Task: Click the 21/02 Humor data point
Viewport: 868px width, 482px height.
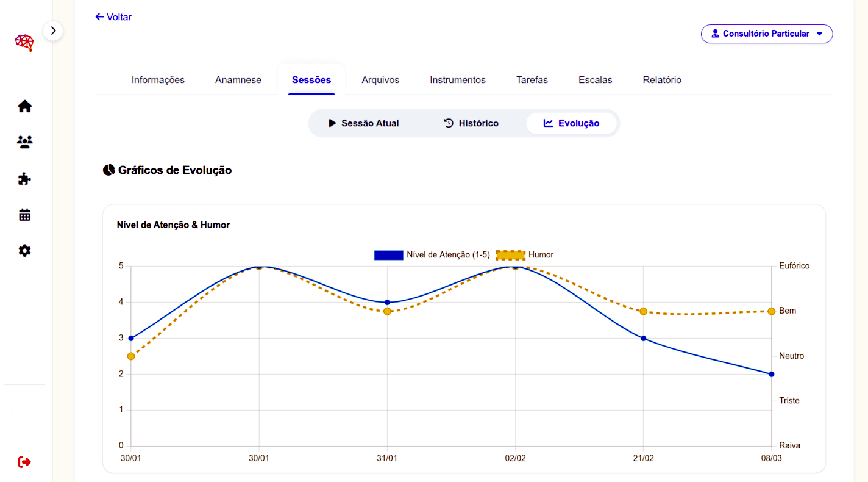Action: tap(643, 311)
